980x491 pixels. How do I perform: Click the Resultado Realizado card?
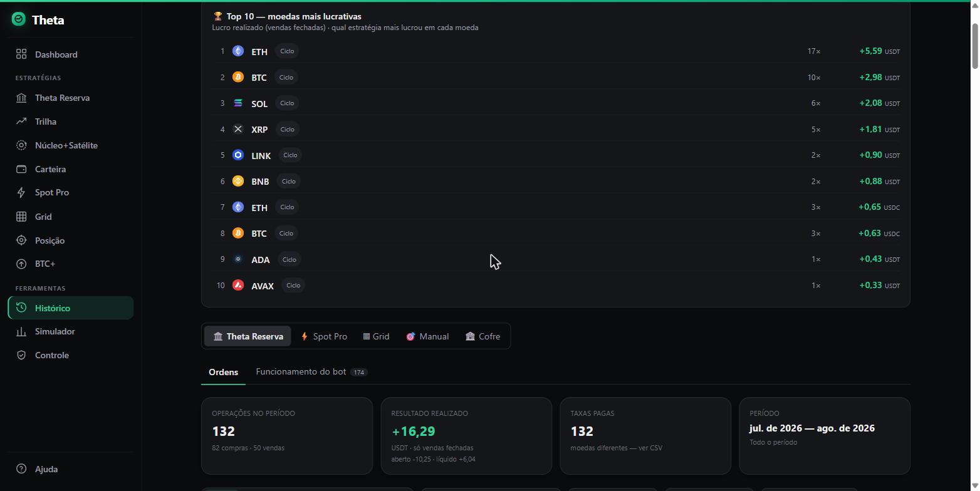coord(466,436)
